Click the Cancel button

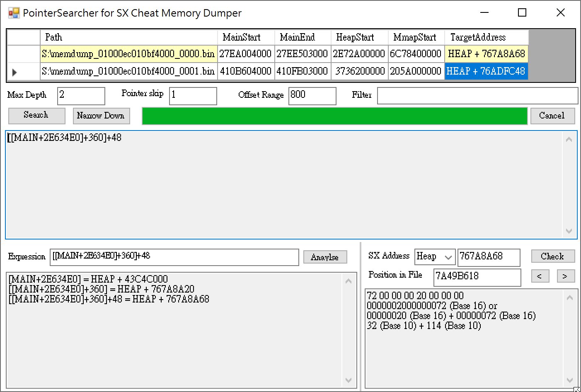(x=552, y=116)
